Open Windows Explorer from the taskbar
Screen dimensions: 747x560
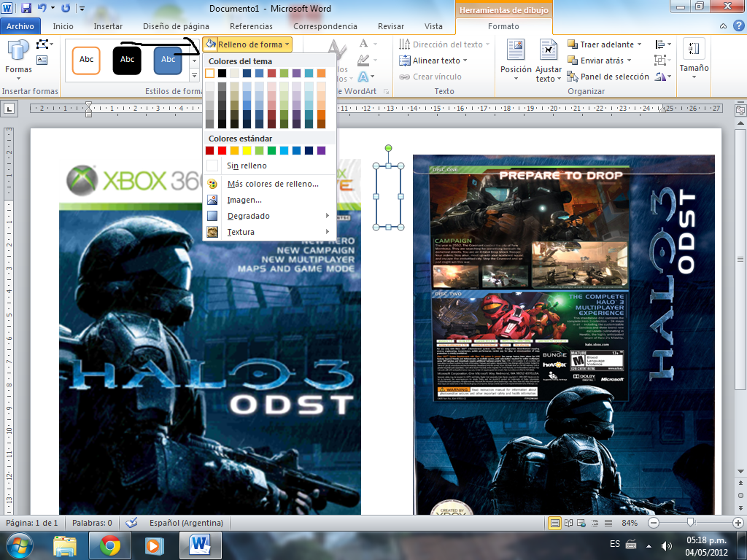click(65, 545)
